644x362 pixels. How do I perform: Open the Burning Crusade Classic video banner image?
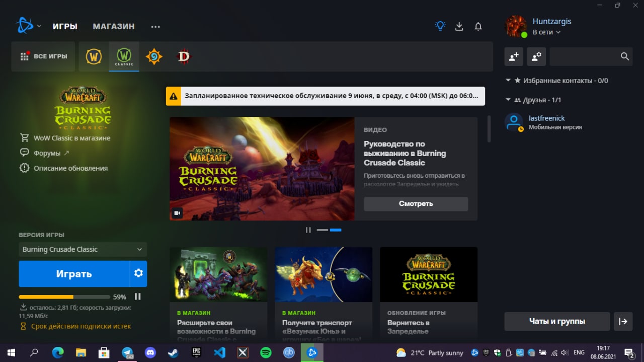click(262, 169)
